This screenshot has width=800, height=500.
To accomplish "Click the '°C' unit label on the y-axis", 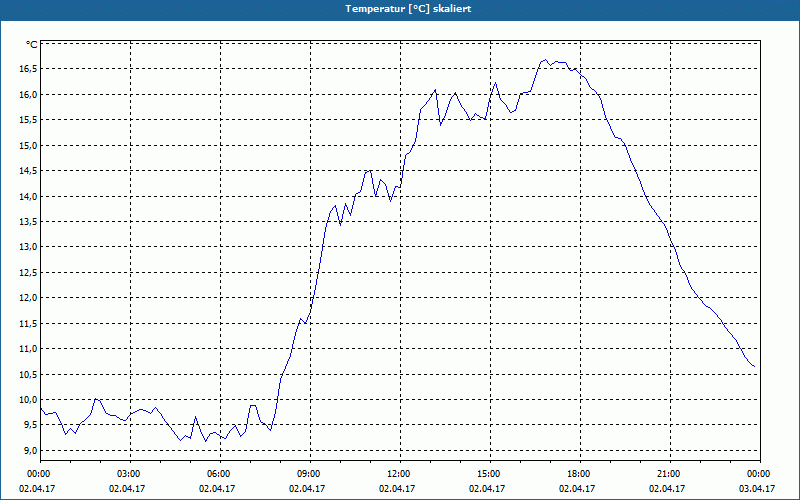I will 31,45.
